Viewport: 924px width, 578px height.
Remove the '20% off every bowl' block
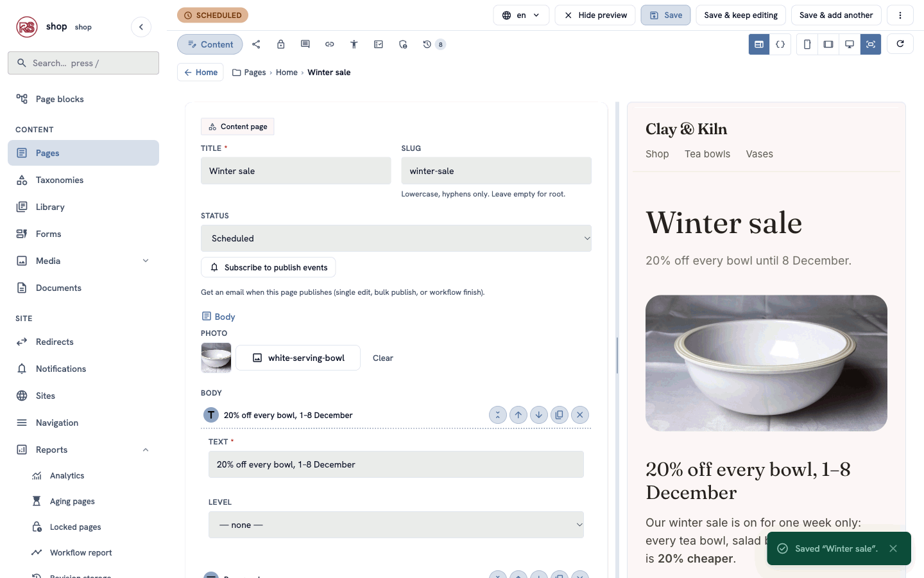(579, 415)
